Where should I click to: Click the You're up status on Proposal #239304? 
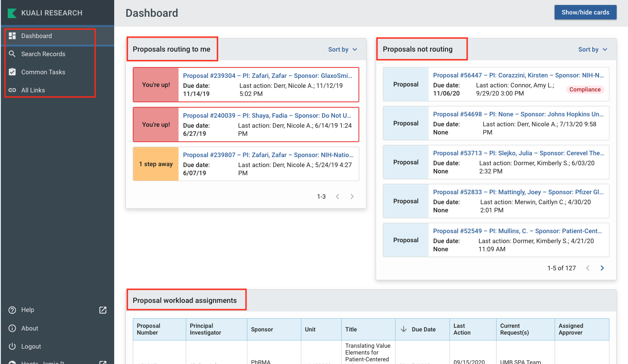click(156, 85)
